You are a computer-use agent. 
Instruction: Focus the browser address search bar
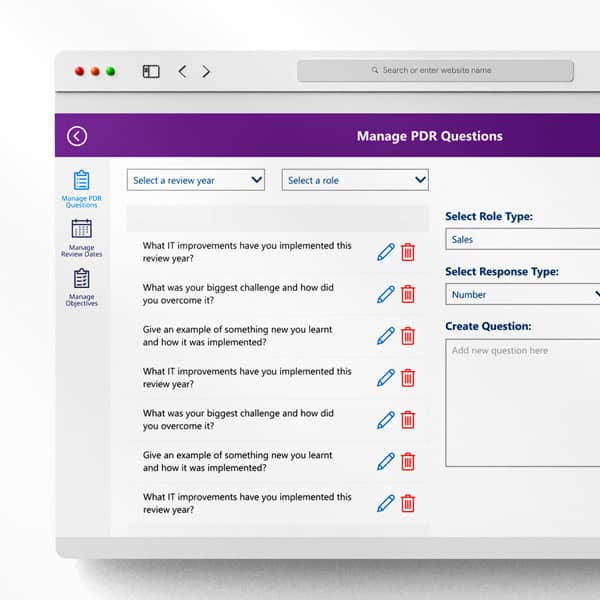coord(435,71)
